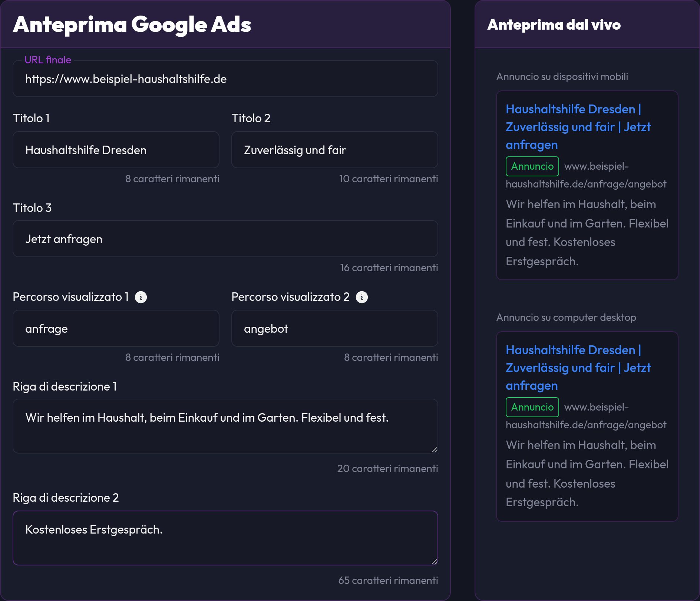This screenshot has width=700, height=601.
Task: Click the 'Riga di descrizione 2' label
Action: pos(66,498)
